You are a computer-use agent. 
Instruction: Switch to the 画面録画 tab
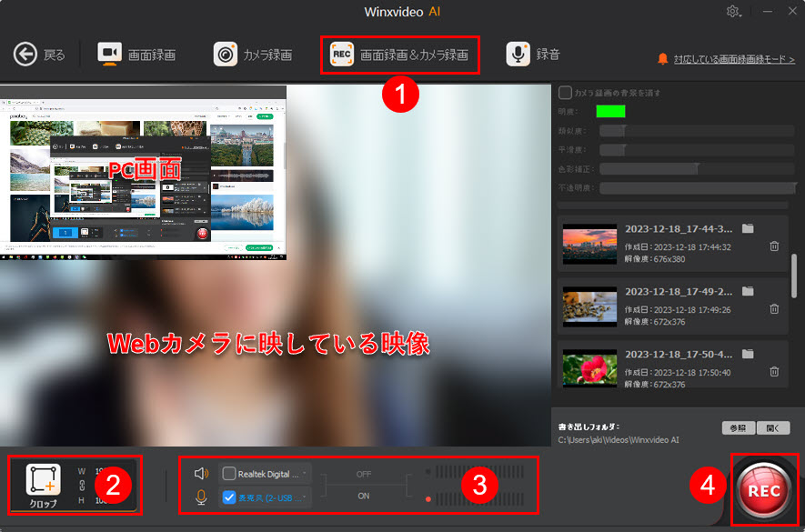point(136,55)
